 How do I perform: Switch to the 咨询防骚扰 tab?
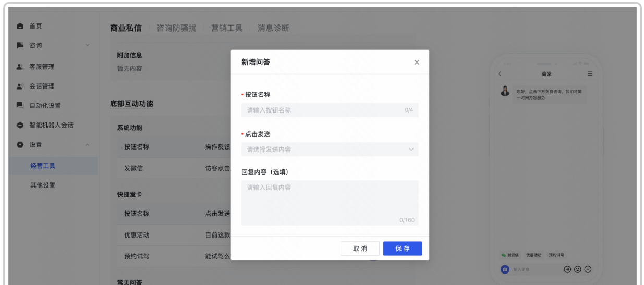(x=176, y=28)
